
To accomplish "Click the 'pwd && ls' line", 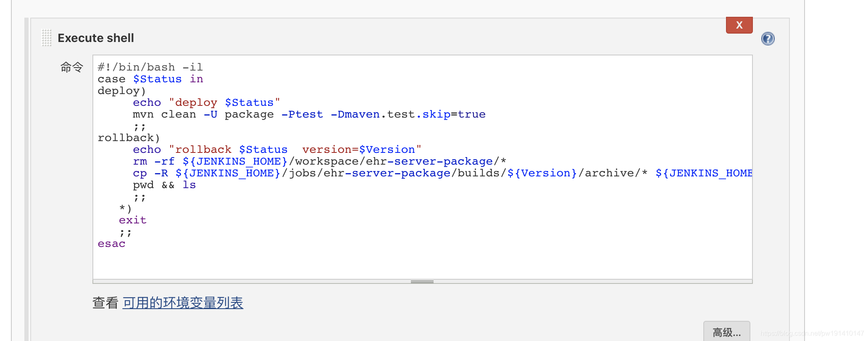I will 164,185.
